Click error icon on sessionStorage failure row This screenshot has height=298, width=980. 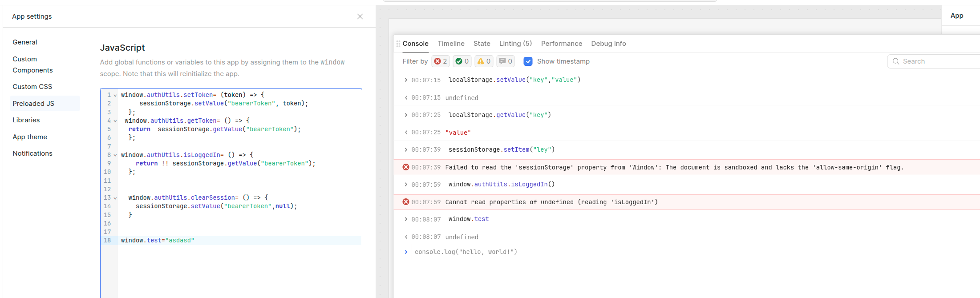click(x=405, y=167)
